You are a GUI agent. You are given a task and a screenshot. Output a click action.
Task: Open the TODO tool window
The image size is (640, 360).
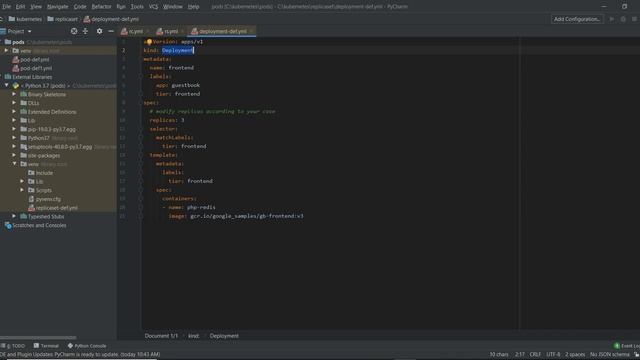(13, 346)
